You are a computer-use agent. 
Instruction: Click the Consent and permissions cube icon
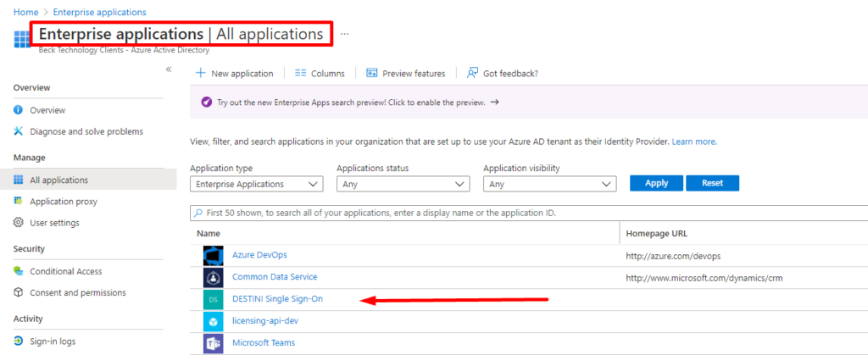(x=19, y=292)
